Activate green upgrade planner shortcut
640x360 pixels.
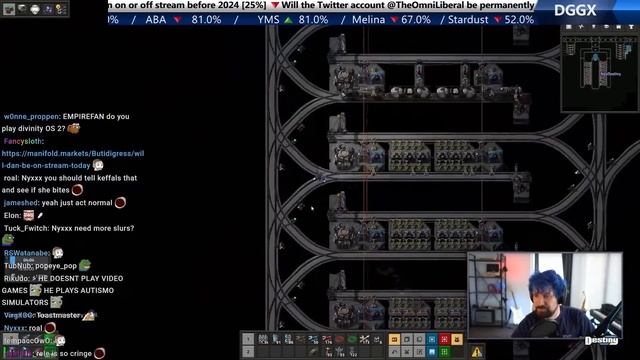click(444, 352)
